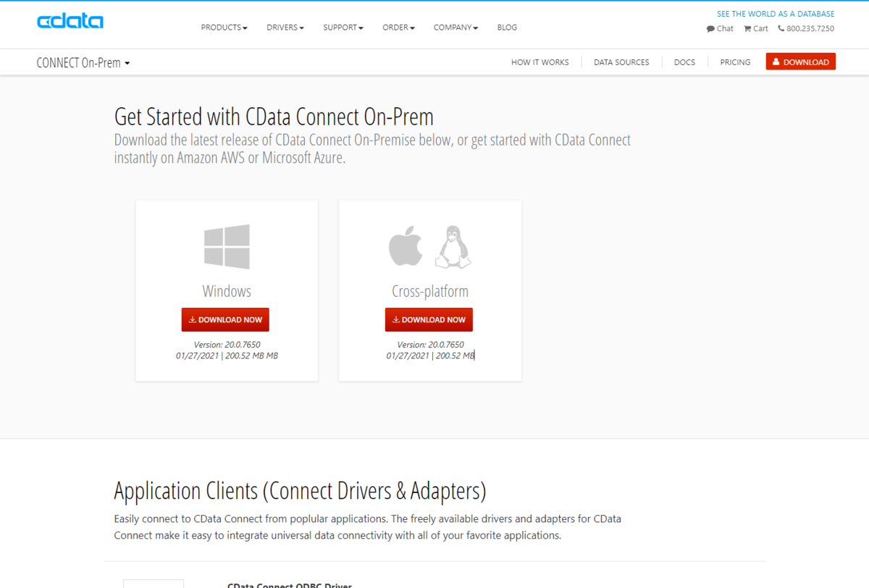Expand the ORDER menu
The image size is (869, 588).
[399, 28]
